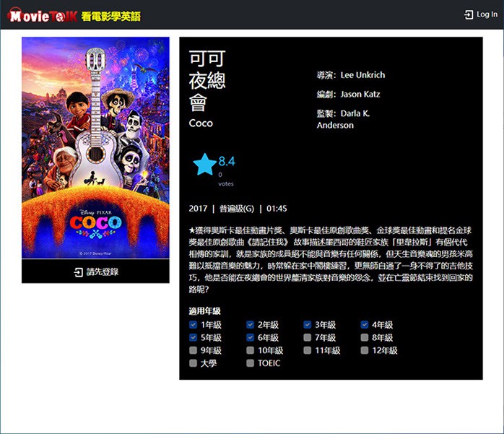This screenshot has height=434, width=504.
Task: Click the blue rating star icon
Action: 204,165
